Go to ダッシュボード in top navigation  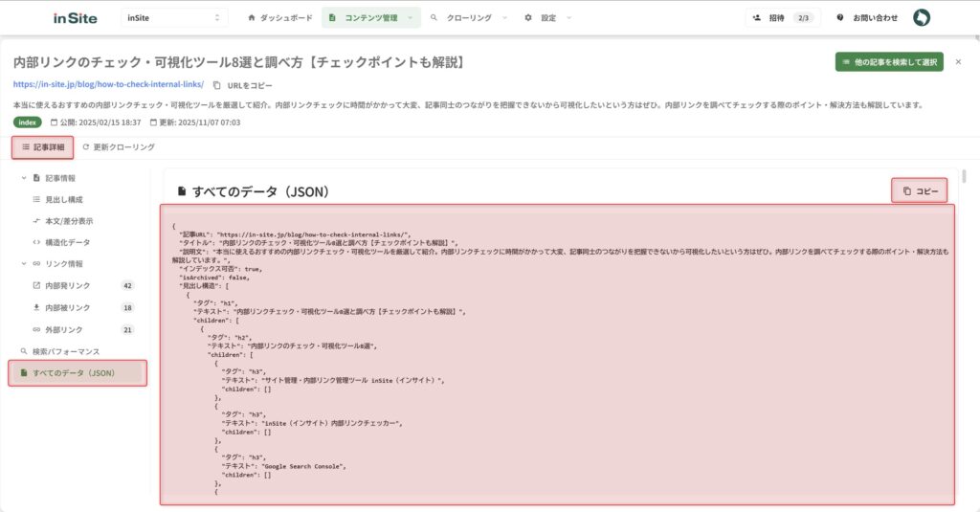(x=280, y=18)
